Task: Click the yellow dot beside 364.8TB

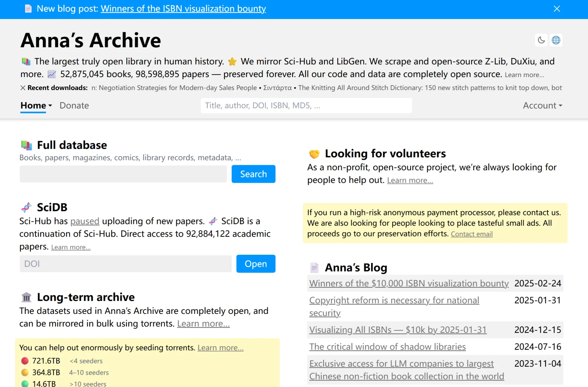Action: [x=25, y=373]
